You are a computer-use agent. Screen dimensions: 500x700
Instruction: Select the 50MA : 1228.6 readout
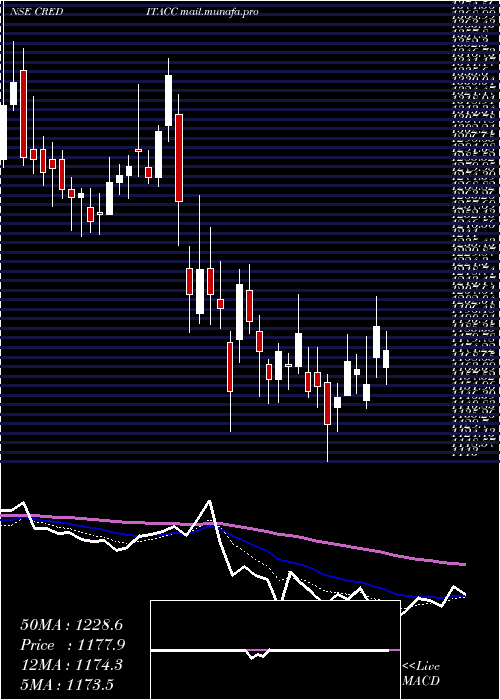(x=71, y=625)
